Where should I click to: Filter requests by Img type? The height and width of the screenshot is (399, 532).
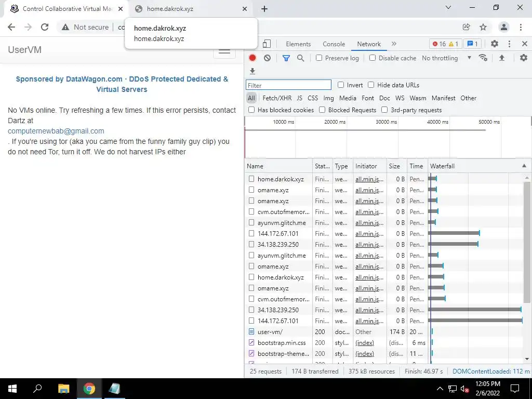point(328,98)
